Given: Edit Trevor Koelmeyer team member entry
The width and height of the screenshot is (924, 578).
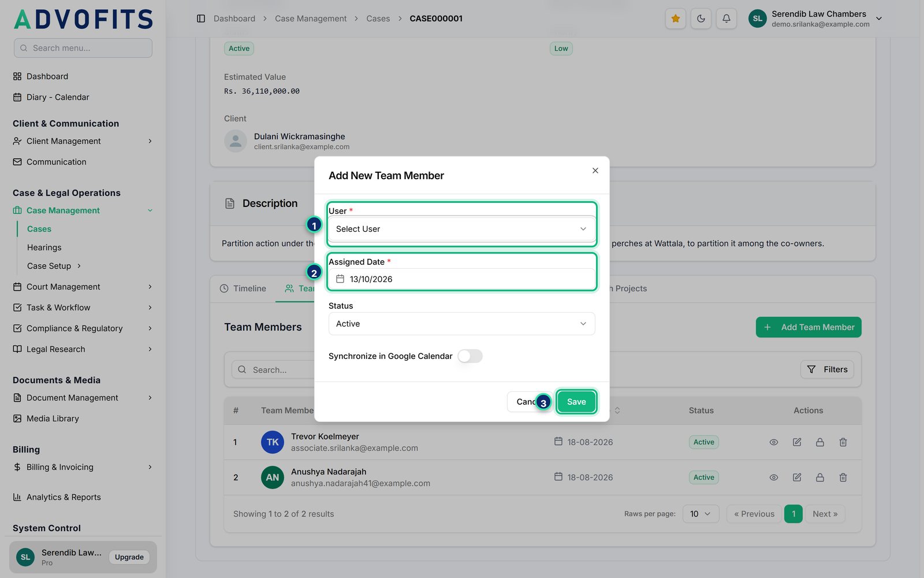Looking at the screenshot, I should [x=797, y=442].
